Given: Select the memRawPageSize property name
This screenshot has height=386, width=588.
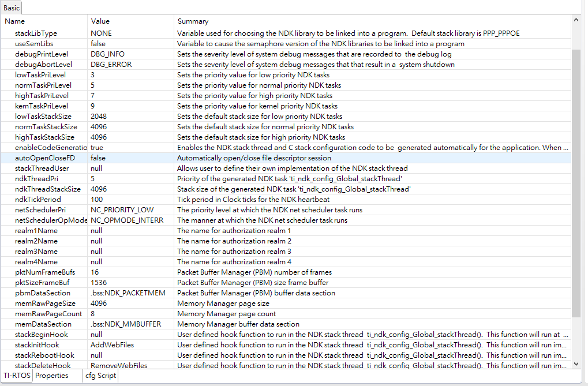Looking at the screenshot, I should [x=46, y=303].
